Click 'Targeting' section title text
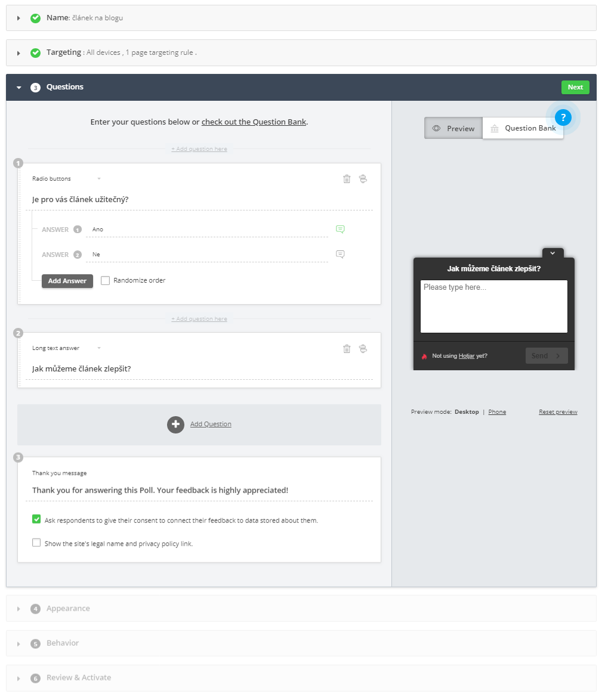Viewport: 608px width, 700px height. click(64, 52)
